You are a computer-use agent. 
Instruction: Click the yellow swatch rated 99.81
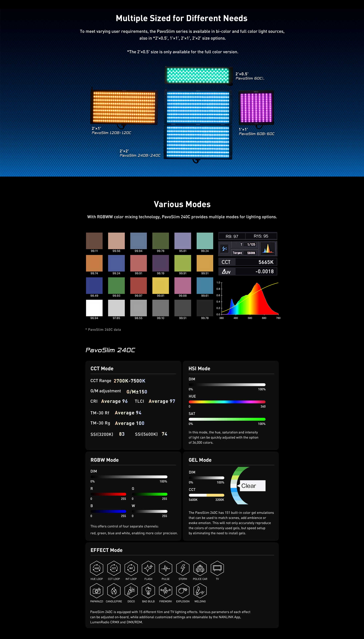(x=161, y=285)
